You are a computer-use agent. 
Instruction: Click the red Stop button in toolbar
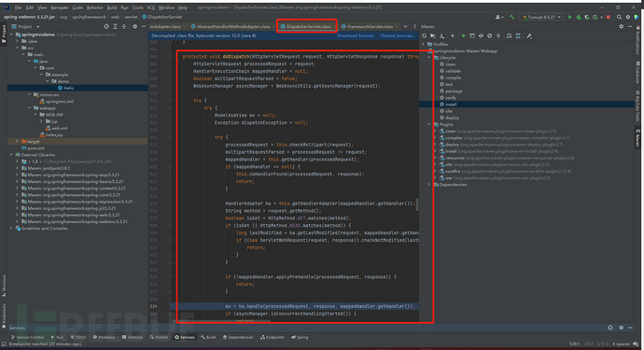[609, 17]
